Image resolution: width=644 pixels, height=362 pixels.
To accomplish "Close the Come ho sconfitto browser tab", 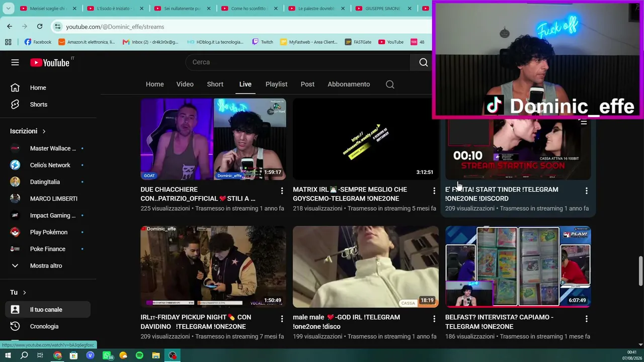I will pos(275,9).
